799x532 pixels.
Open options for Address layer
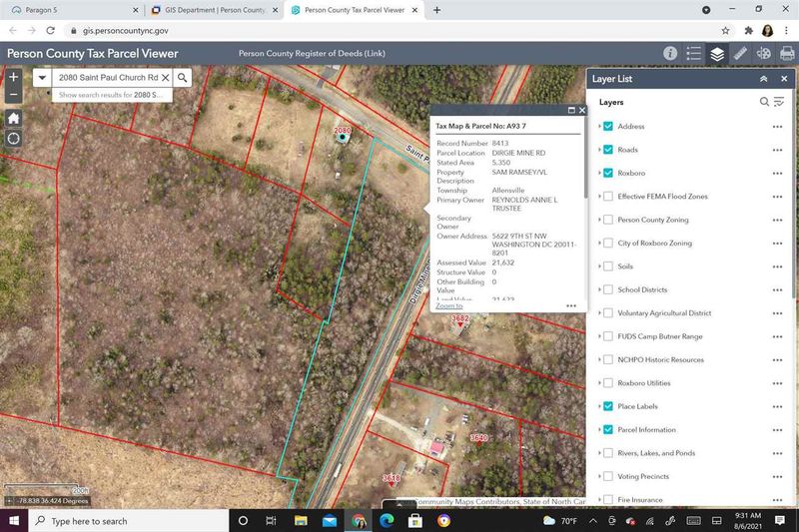777,127
